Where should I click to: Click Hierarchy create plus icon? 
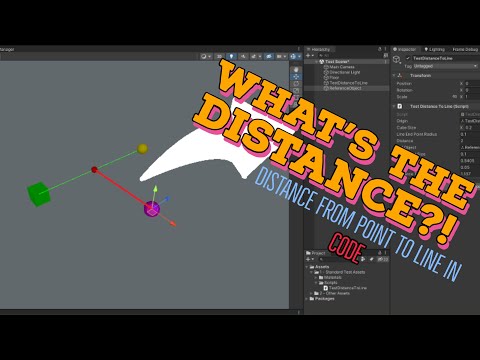pyautogui.click(x=308, y=56)
